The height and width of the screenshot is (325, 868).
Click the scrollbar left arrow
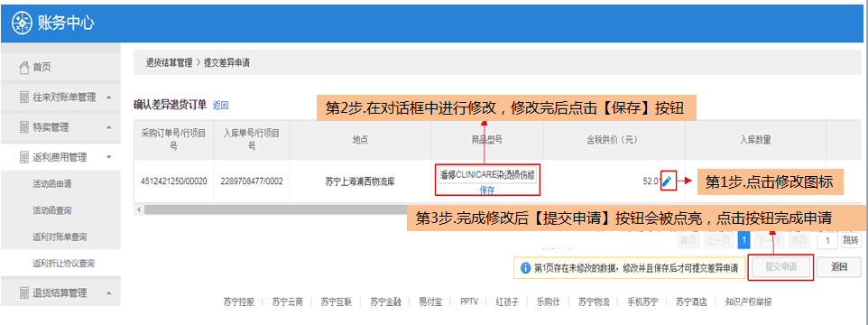[139, 209]
